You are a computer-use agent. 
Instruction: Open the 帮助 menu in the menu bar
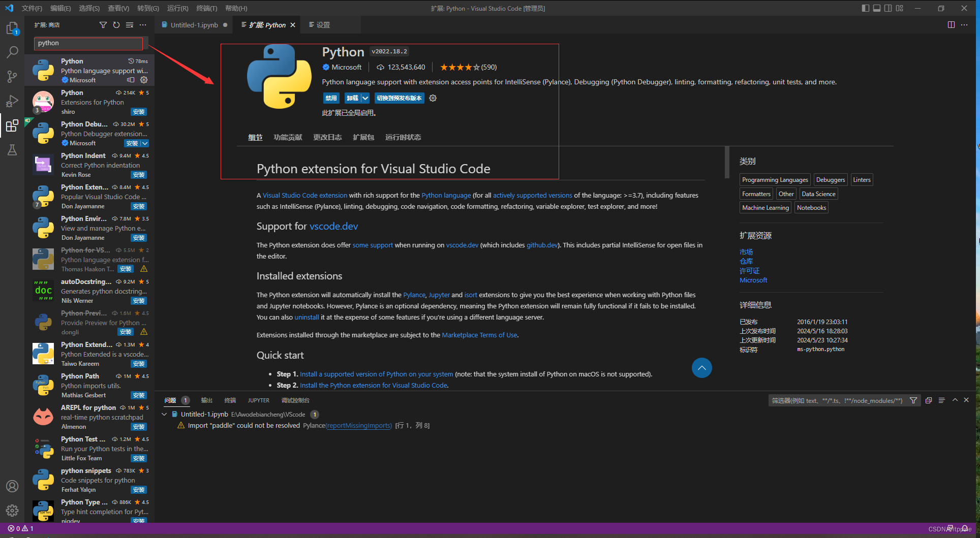point(235,8)
